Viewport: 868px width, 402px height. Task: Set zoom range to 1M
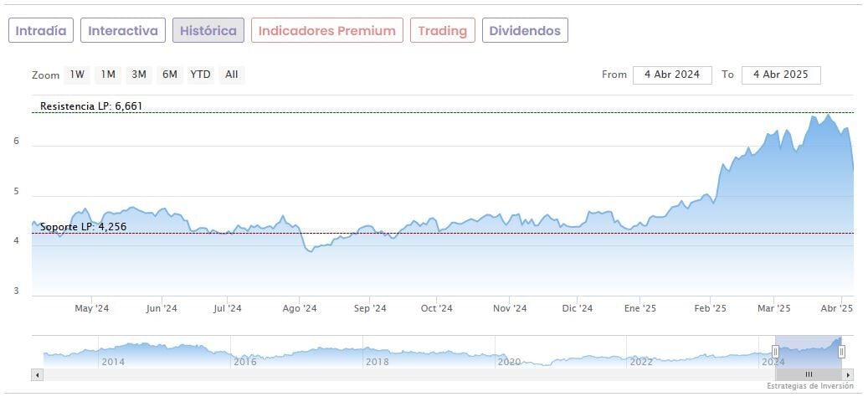pyautogui.click(x=108, y=75)
